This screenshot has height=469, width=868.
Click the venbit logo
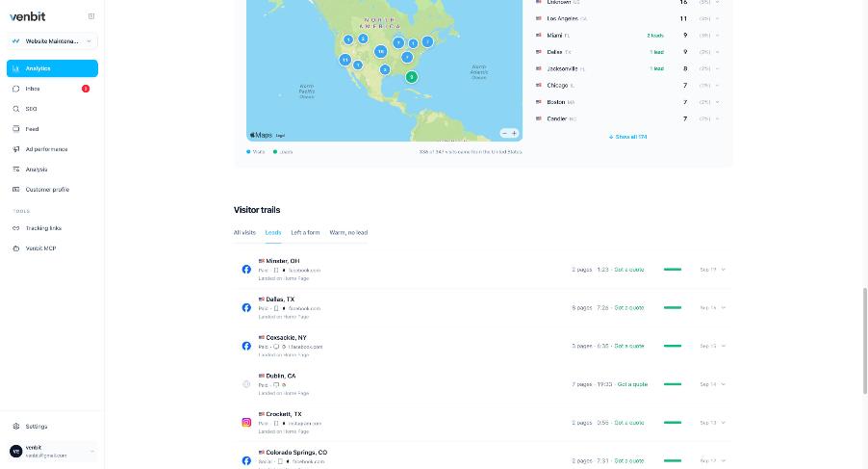pos(28,16)
